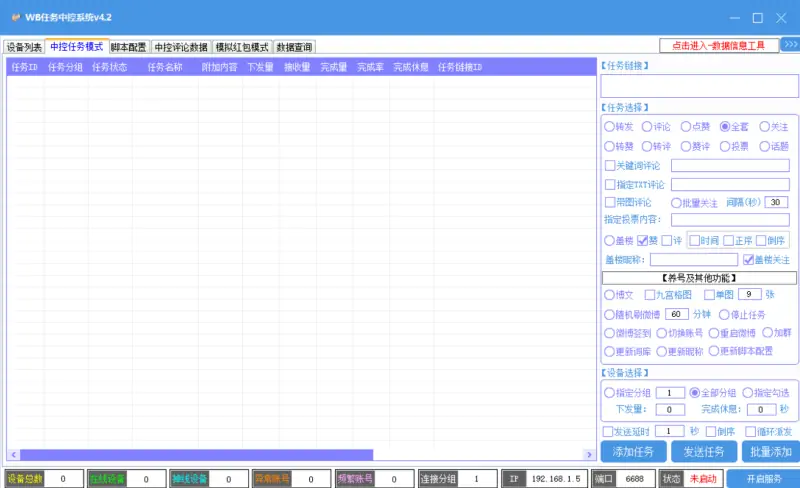Toggle the 九宫格图 checkbox
This screenshot has height=488, width=800.
pyautogui.click(x=650, y=295)
